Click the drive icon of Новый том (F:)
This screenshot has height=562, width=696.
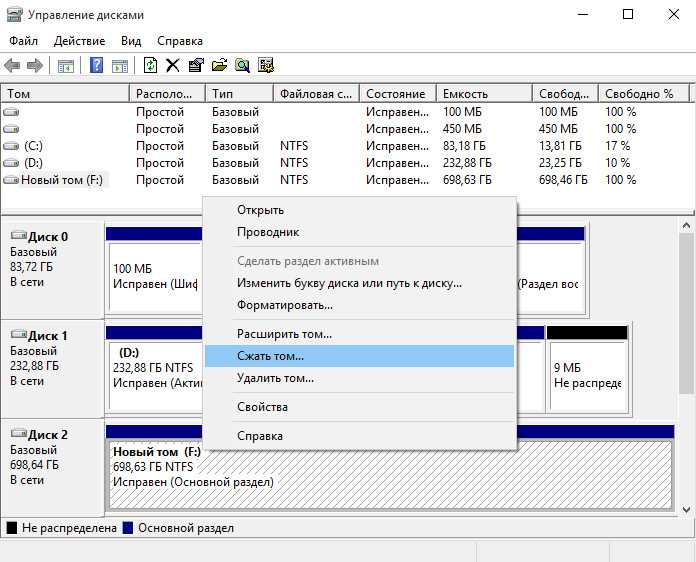coord(11,180)
